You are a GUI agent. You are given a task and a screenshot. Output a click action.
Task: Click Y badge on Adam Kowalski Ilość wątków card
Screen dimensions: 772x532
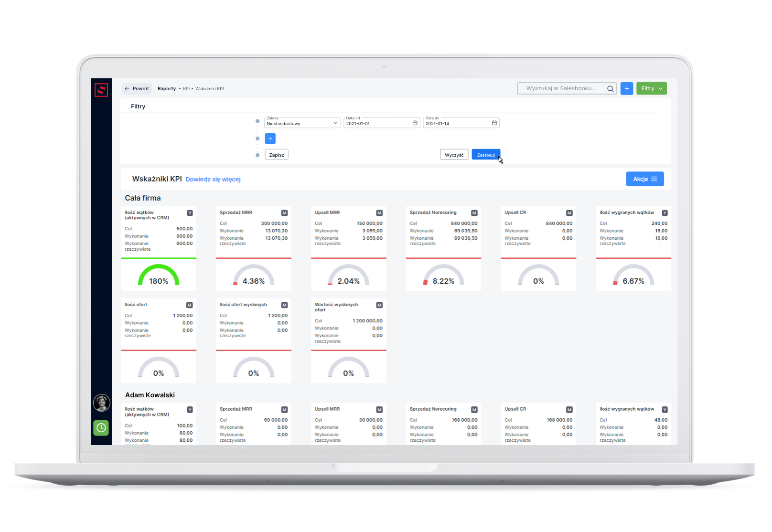(190, 410)
